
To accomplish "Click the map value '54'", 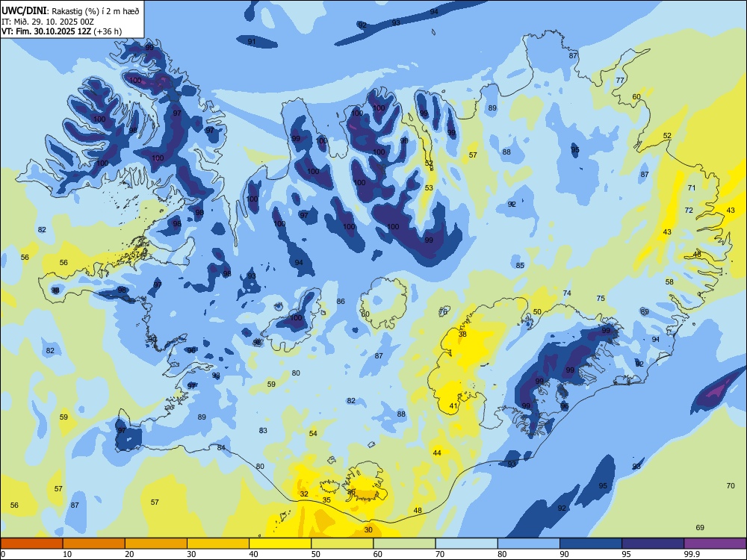I will (x=313, y=433).
